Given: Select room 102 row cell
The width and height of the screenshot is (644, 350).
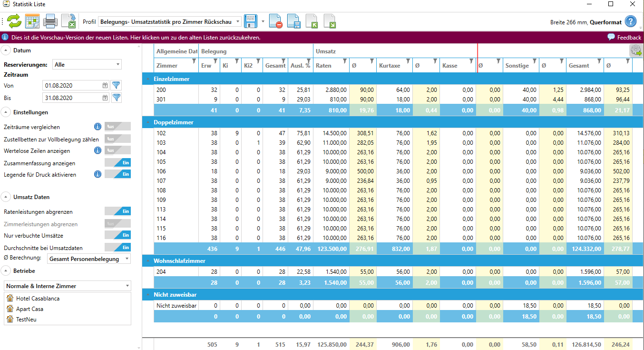Looking at the screenshot, I should (x=176, y=133).
